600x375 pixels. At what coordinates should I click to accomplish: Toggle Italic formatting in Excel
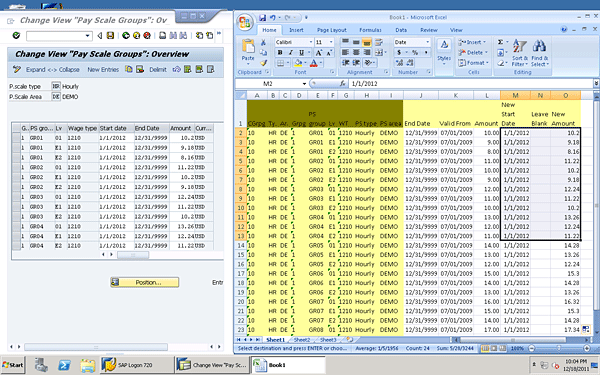(x=291, y=53)
